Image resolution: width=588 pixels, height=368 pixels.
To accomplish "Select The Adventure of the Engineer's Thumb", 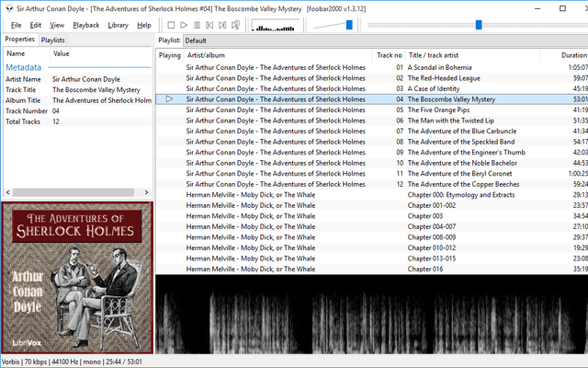I will coord(372,153).
